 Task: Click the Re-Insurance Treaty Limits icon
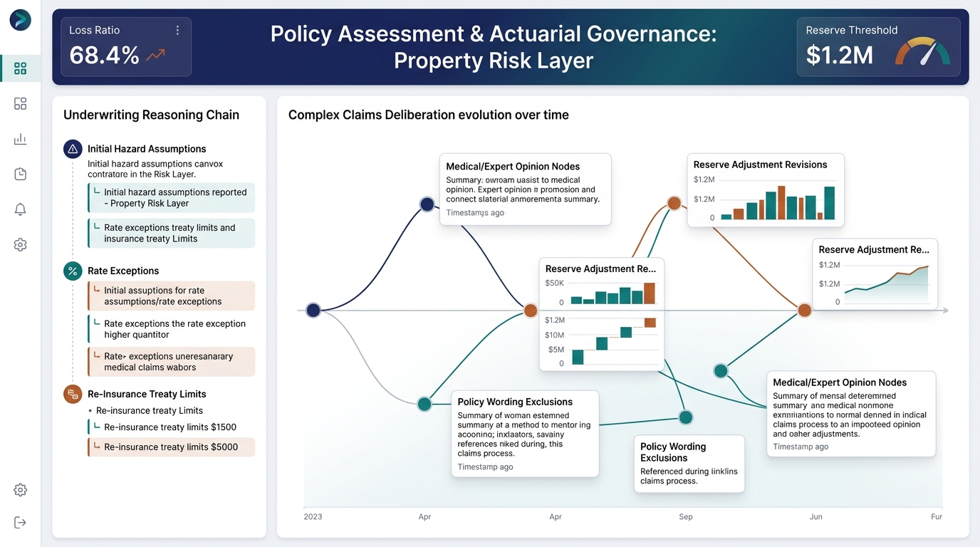[x=73, y=394]
